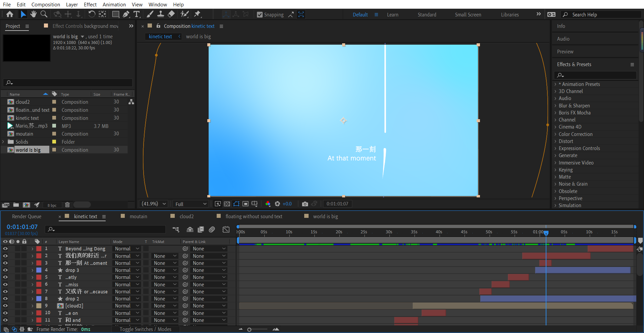Click the snapshot camera icon in viewer
644x333 pixels.
(x=305, y=204)
